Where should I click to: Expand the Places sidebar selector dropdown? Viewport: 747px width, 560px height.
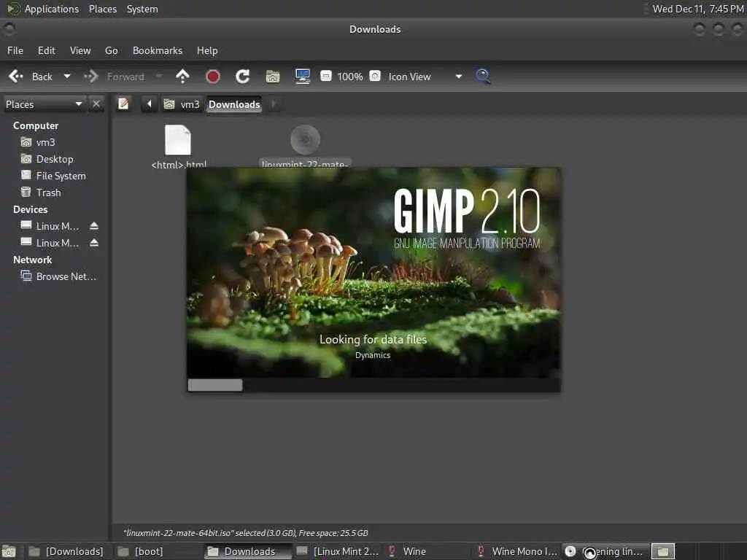[x=44, y=104]
